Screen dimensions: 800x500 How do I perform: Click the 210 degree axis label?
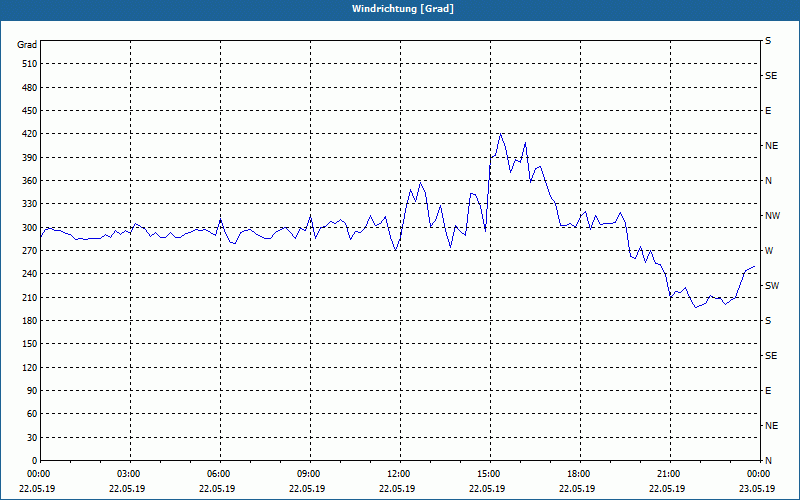(30, 297)
